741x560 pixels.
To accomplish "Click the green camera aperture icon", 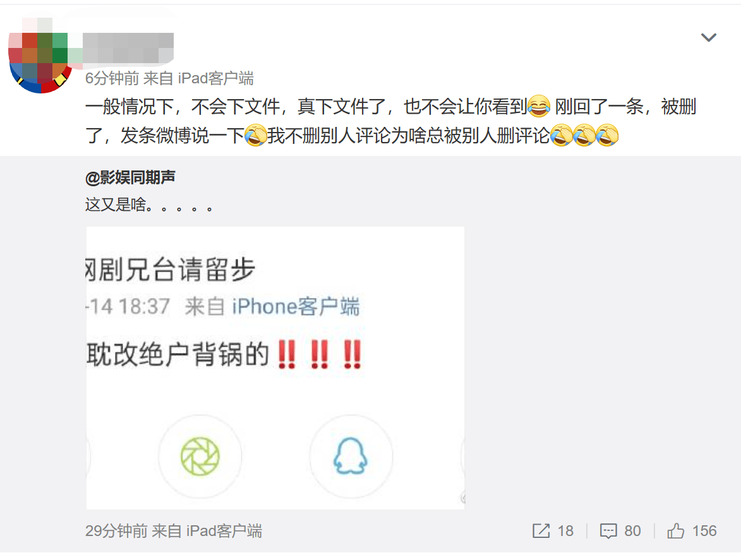I will pyautogui.click(x=200, y=456).
